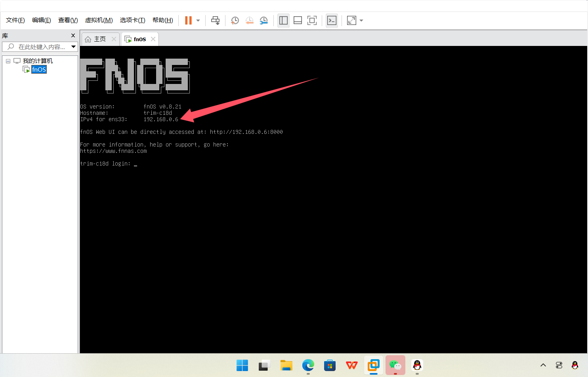Open the console view icon
Image resolution: width=588 pixels, height=377 pixels.
(x=332, y=21)
